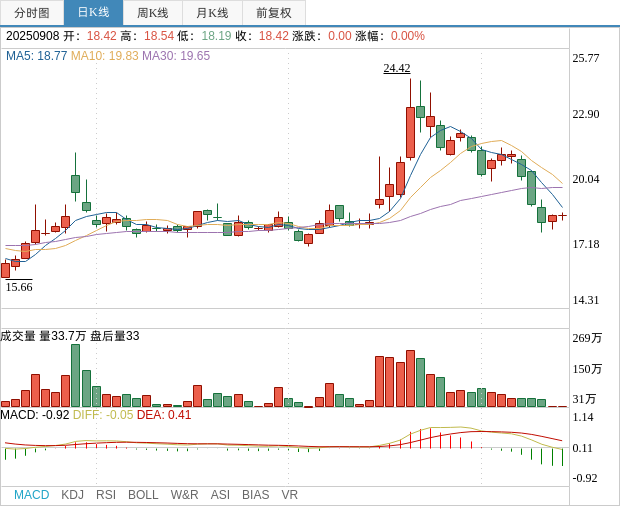Open the VR indicator
Image resolution: width=620 pixels, height=506 pixels.
pos(289,495)
